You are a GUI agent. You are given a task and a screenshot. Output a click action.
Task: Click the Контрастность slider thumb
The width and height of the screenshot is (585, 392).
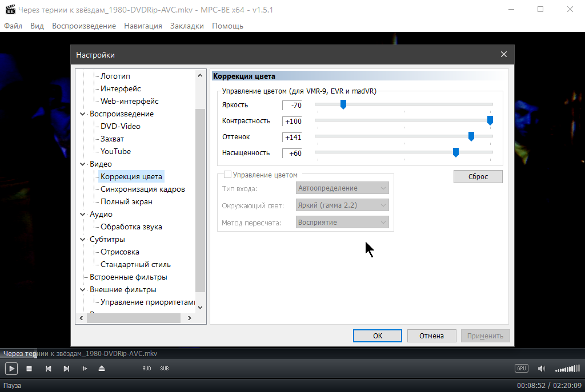point(490,120)
